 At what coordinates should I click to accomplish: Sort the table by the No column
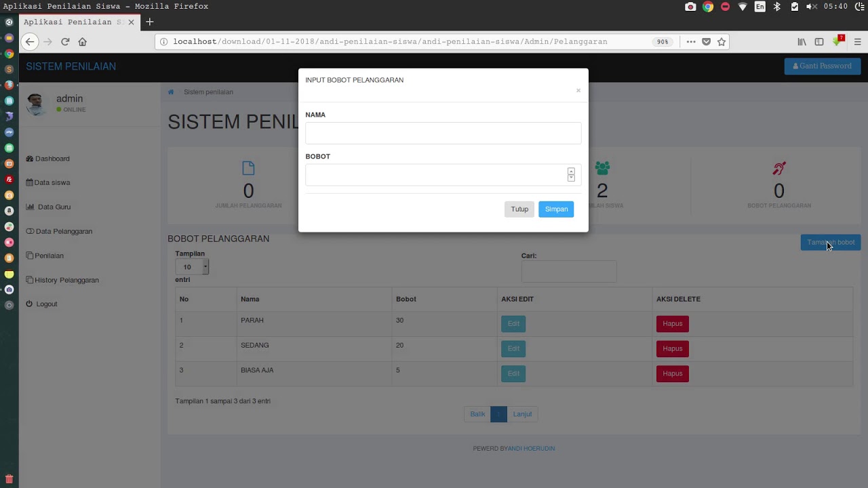pyautogui.click(x=205, y=299)
